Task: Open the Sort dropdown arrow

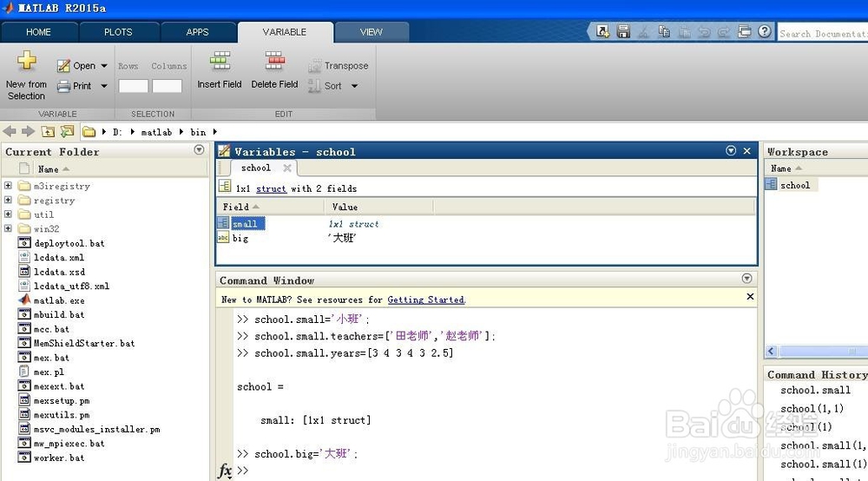Action: point(355,86)
